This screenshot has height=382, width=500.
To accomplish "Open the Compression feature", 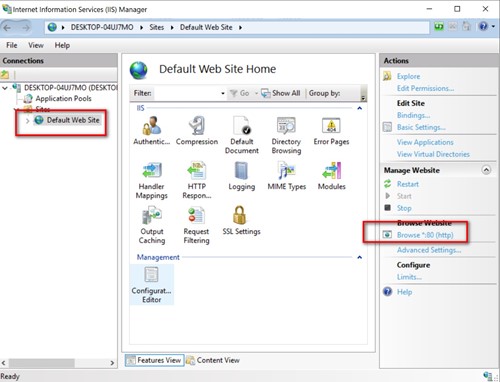I will (197, 131).
